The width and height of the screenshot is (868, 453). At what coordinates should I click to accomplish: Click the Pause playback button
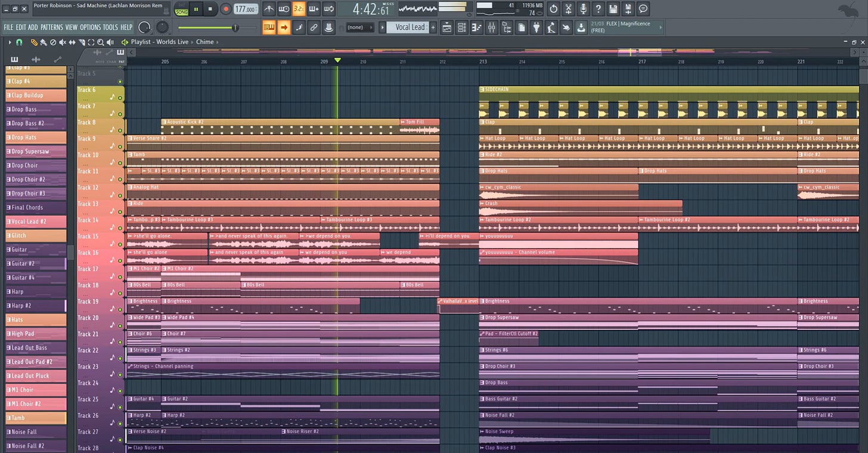(x=196, y=9)
